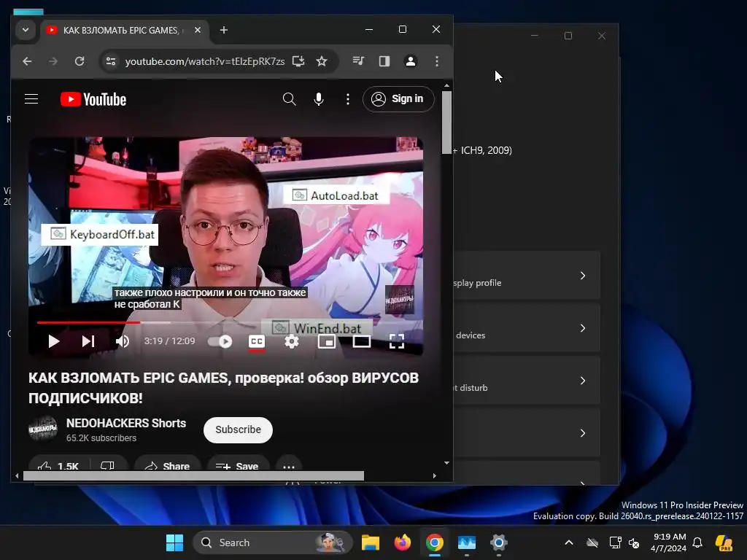Screen dimensions: 747x560
Task: Open the channel avatar
Action: 43,429
